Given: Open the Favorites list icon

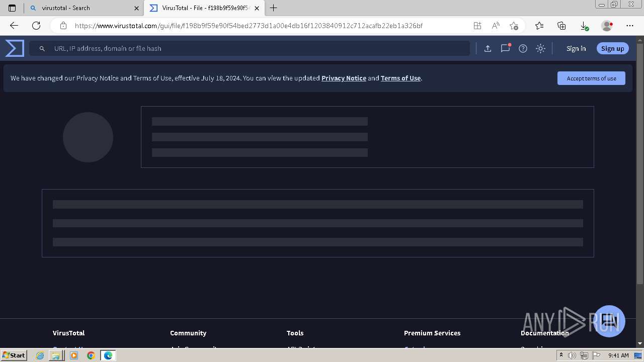Looking at the screenshot, I should (539, 26).
